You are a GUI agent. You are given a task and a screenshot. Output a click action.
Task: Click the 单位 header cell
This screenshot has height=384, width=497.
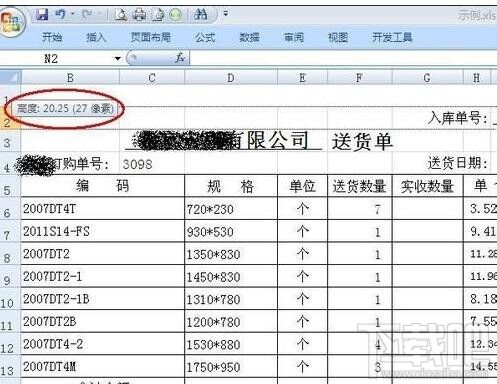tap(302, 186)
